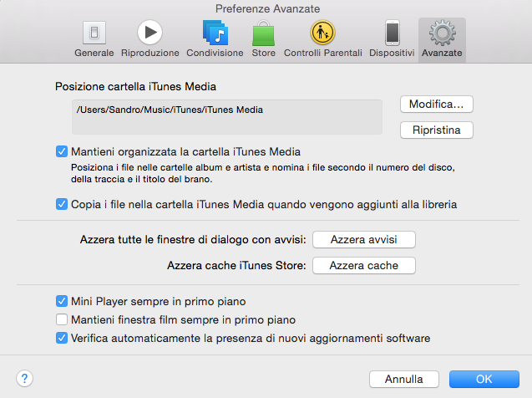Open help with the question mark button
The image size is (532, 398).
point(24,378)
